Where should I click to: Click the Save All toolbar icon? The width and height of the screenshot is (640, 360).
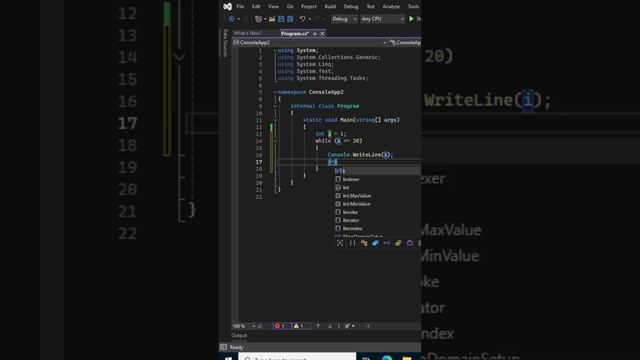click(x=290, y=19)
